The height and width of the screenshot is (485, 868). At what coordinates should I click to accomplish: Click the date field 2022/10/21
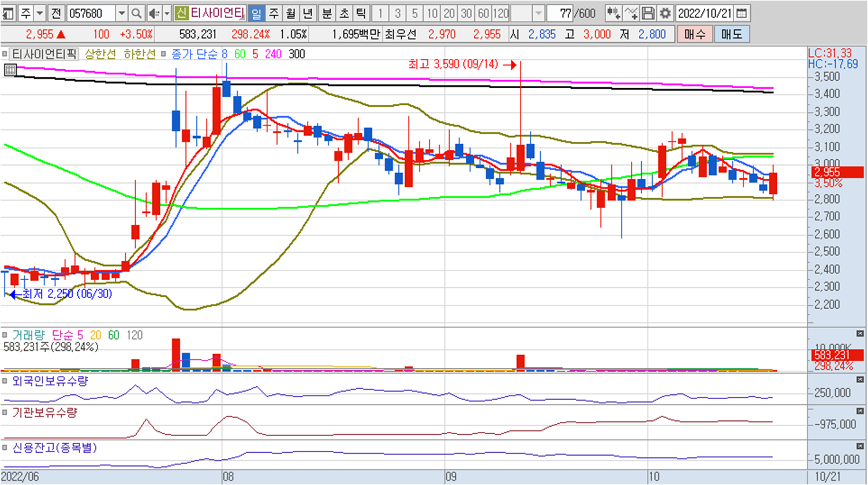[704, 13]
